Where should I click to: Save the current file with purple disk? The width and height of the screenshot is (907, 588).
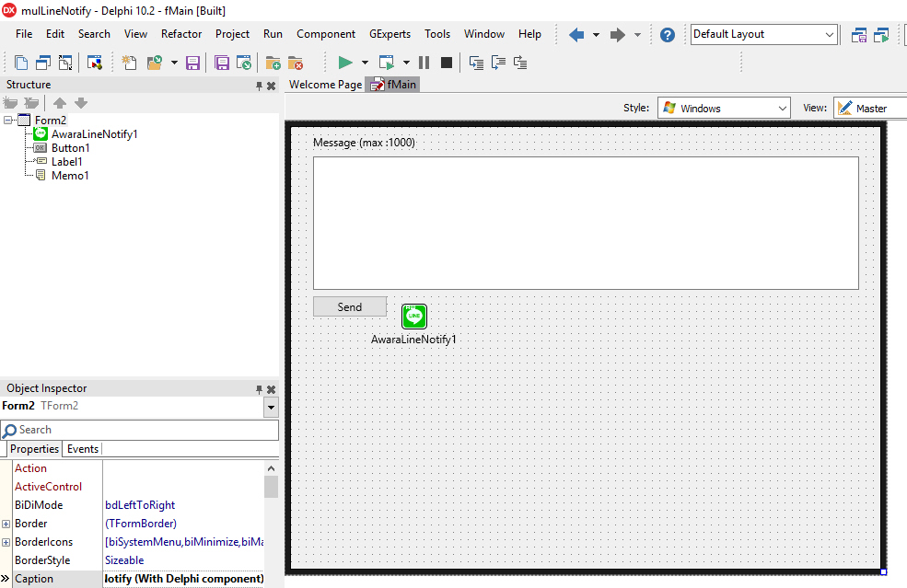pyautogui.click(x=192, y=63)
